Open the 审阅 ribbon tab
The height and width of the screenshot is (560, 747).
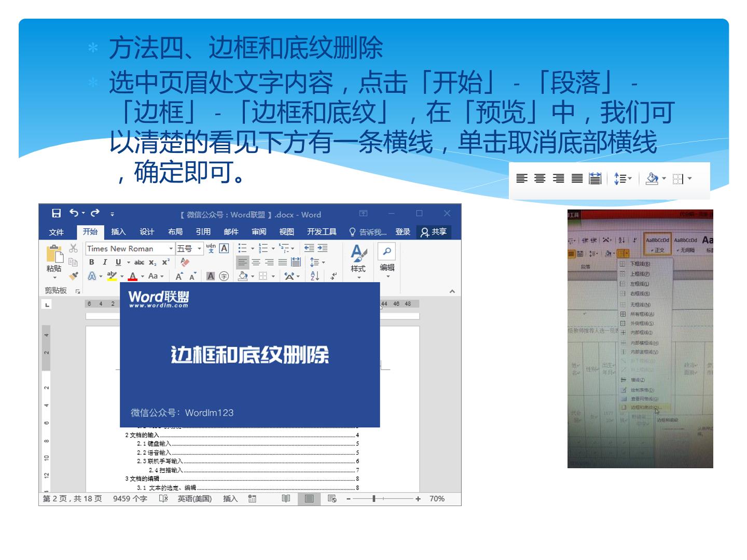259,232
